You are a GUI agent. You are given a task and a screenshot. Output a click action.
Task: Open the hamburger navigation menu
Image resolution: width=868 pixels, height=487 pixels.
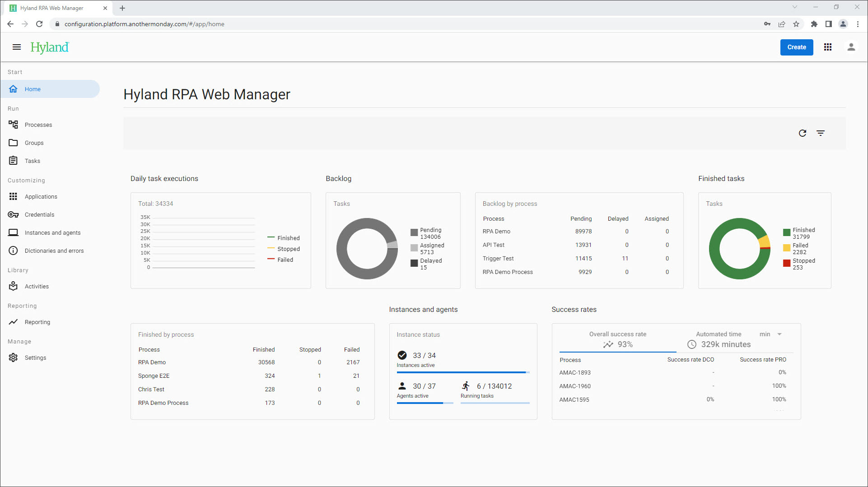pyautogui.click(x=17, y=47)
